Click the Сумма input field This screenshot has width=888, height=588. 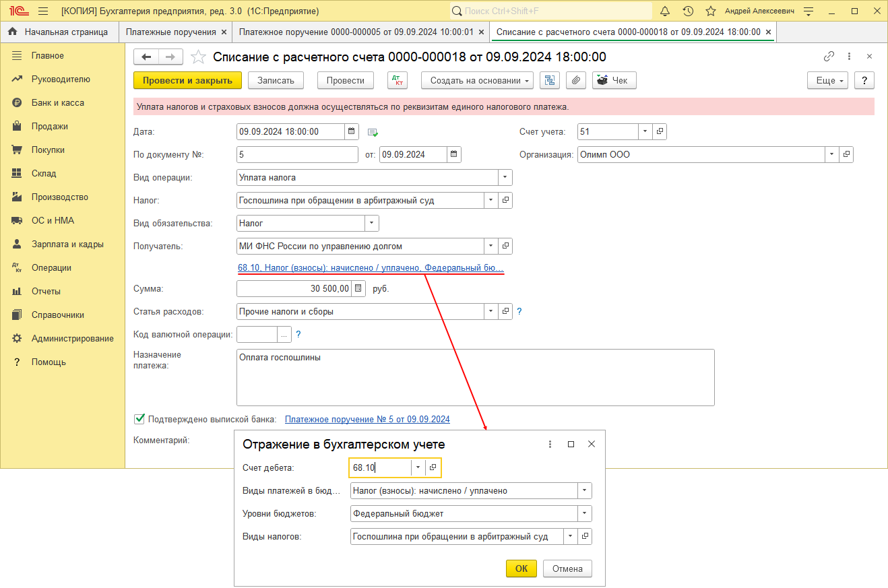(294, 288)
